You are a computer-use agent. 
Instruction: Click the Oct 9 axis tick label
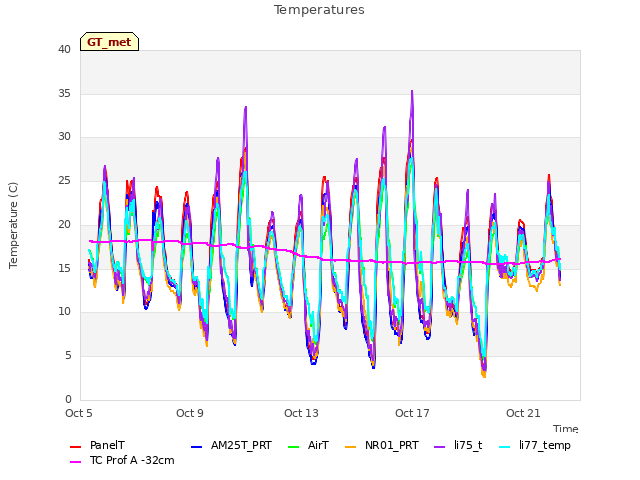(x=190, y=413)
